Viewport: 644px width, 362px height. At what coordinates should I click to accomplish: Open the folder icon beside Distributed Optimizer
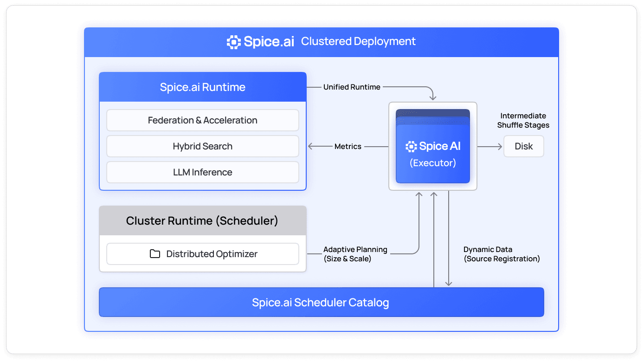[155, 254]
